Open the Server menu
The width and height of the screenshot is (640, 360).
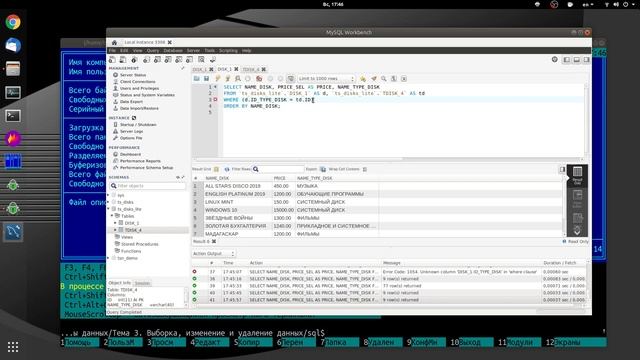click(193, 51)
